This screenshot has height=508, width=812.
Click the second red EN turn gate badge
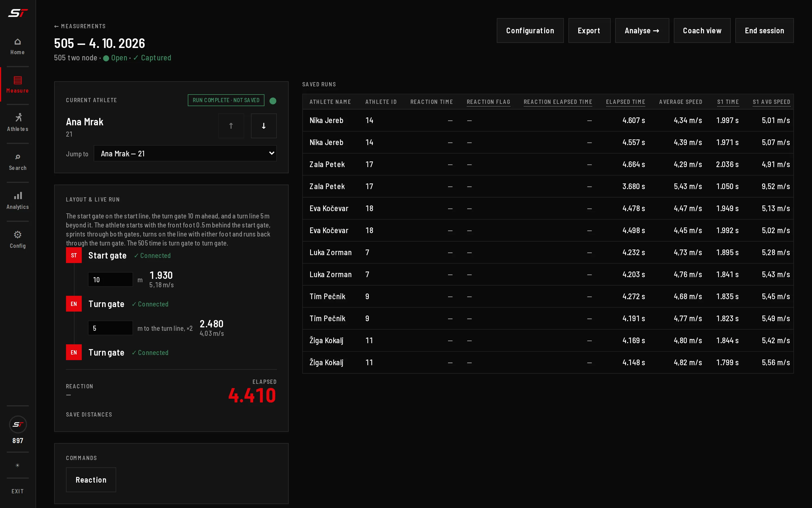pos(74,352)
